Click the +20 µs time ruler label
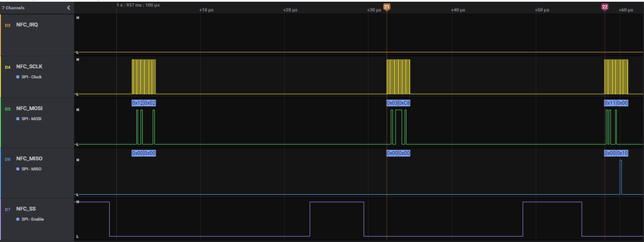This screenshot has width=644, height=242. [x=290, y=10]
